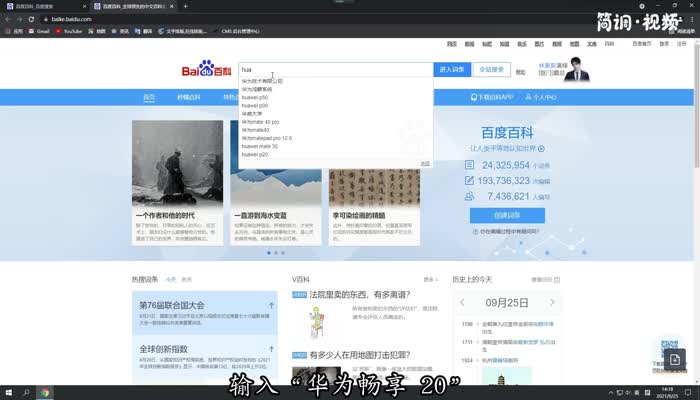Go to previous date in 历史上的今天
Image resolution: width=700 pixels, height=400 pixels.
click(x=461, y=302)
